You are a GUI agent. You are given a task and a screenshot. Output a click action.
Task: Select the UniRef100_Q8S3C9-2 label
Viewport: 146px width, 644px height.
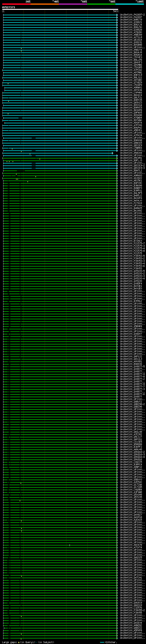(x=132, y=165)
